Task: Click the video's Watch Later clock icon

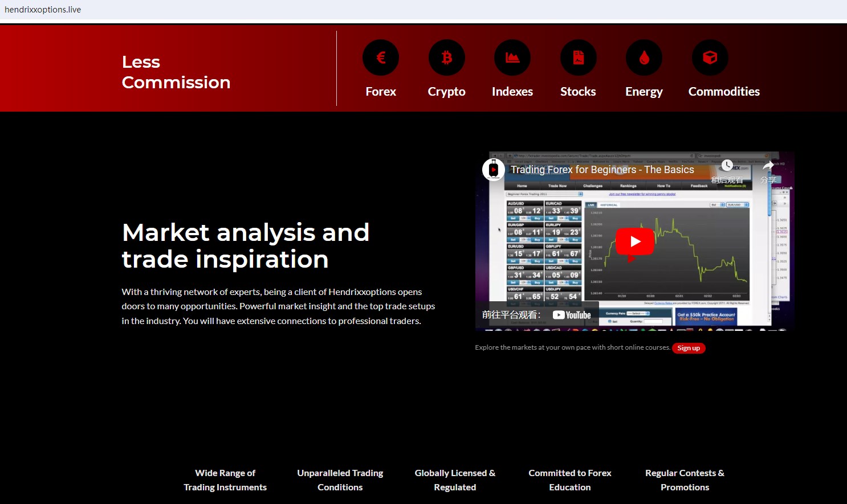Action: pos(727,166)
